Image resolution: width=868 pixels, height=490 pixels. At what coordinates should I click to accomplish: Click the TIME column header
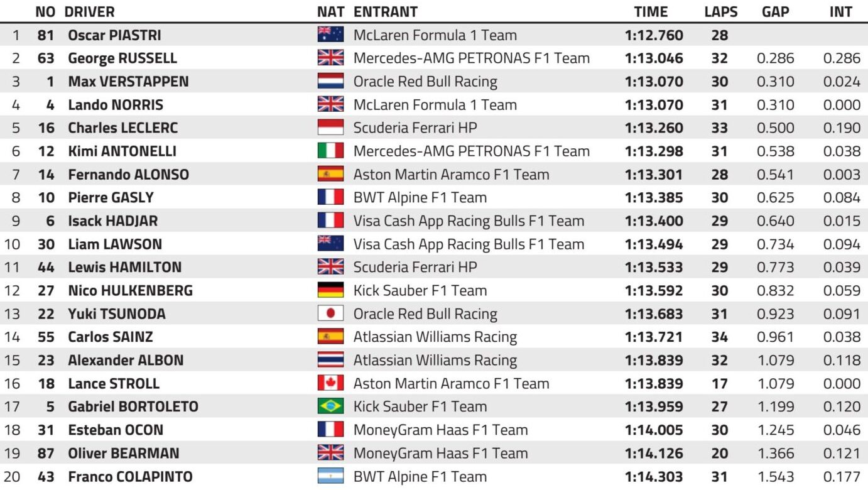pyautogui.click(x=651, y=11)
